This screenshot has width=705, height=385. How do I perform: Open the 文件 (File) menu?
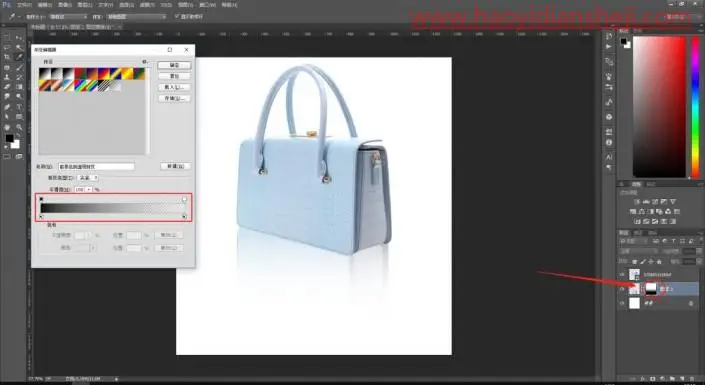[24, 5]
